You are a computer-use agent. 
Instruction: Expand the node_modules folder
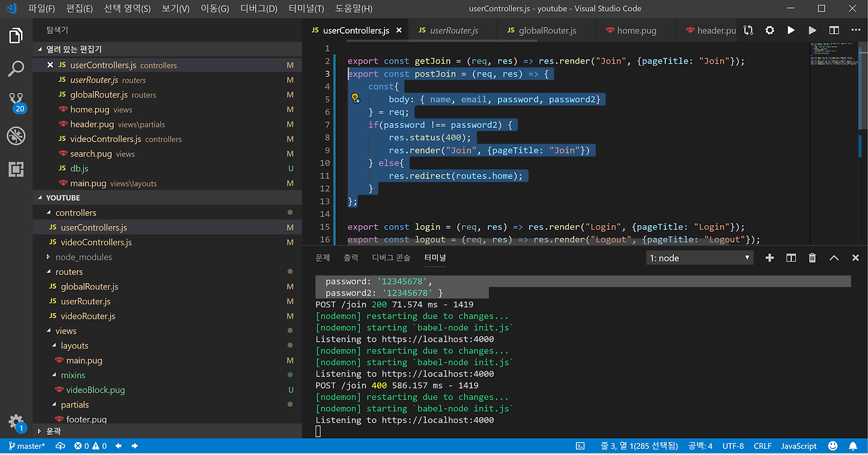[x=83, y=257]
